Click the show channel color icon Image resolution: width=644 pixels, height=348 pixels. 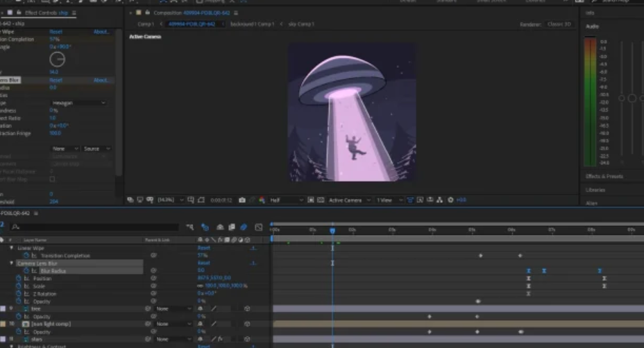(x=262, y=200)
